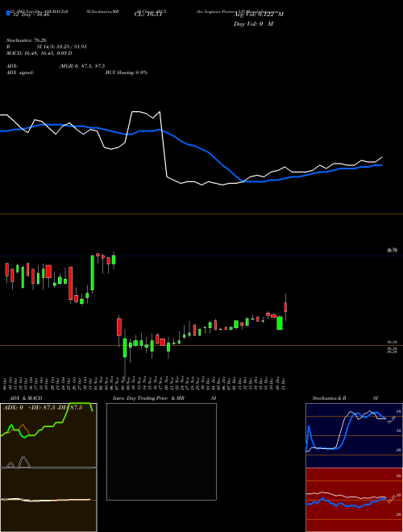Click 'Intra Day Trading Price & MR' title
This screenshot has height=532, width=403.
coord(148,398)
